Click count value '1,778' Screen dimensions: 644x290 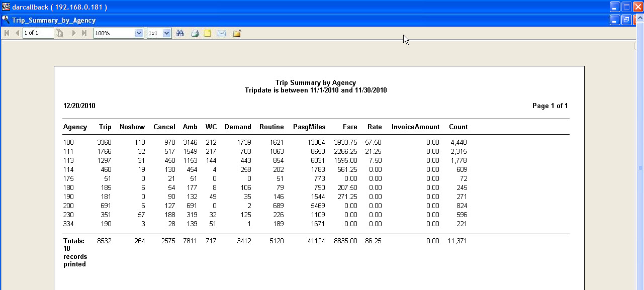click(459, 161)
